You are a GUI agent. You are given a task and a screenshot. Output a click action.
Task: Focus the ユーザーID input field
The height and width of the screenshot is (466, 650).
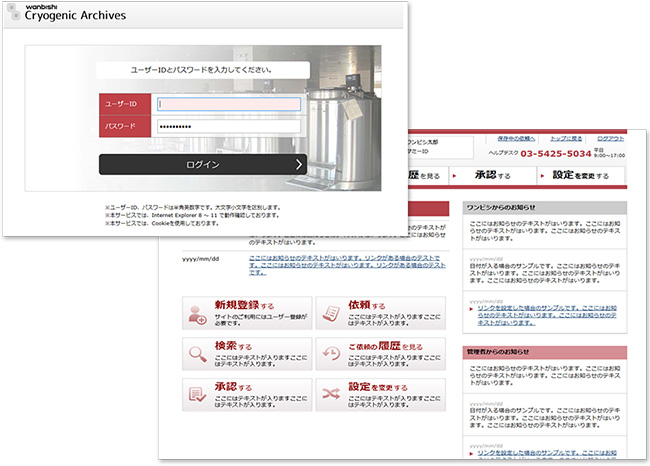[x=229, y=104]
